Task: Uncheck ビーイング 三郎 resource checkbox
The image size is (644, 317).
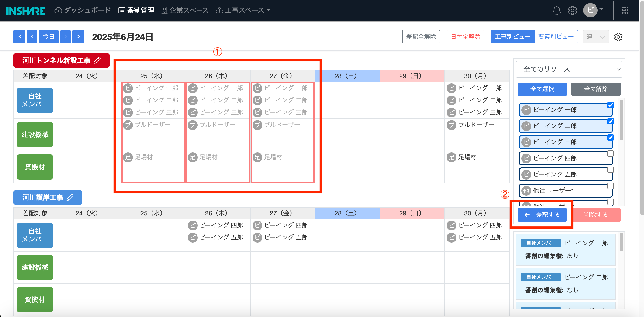Action: (610, 137)
